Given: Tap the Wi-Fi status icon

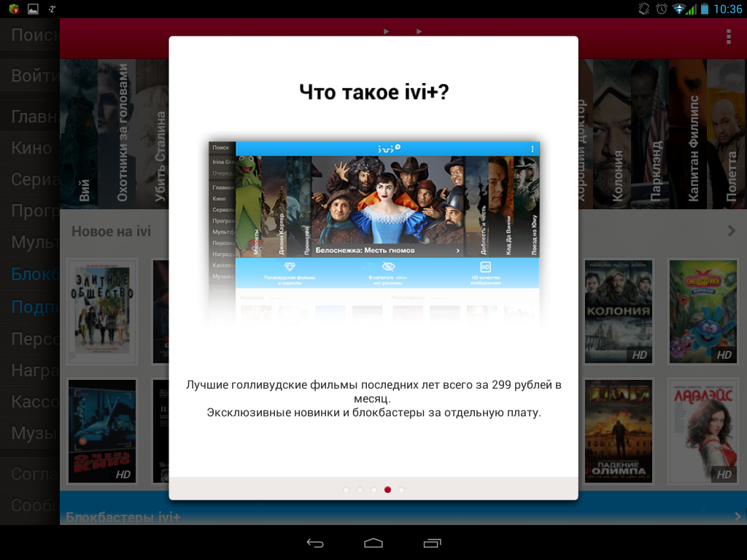Looking at the screenshot, I should click(x=680, y=9).
